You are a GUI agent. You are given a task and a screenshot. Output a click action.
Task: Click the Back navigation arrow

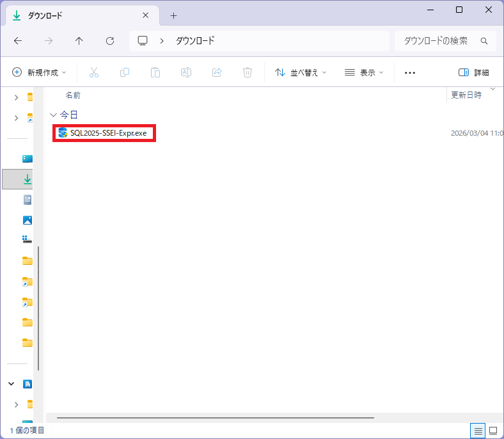[18, 41]
